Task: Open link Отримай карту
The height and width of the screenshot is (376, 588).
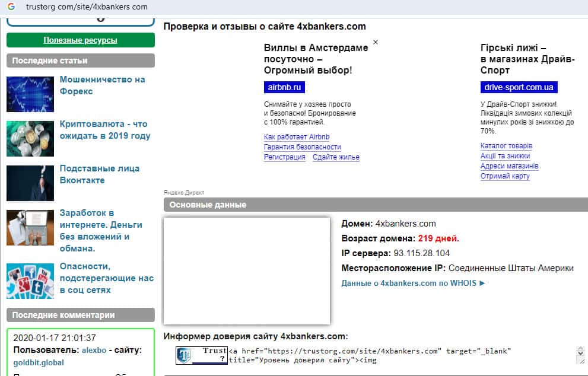Action: (505, 176)
